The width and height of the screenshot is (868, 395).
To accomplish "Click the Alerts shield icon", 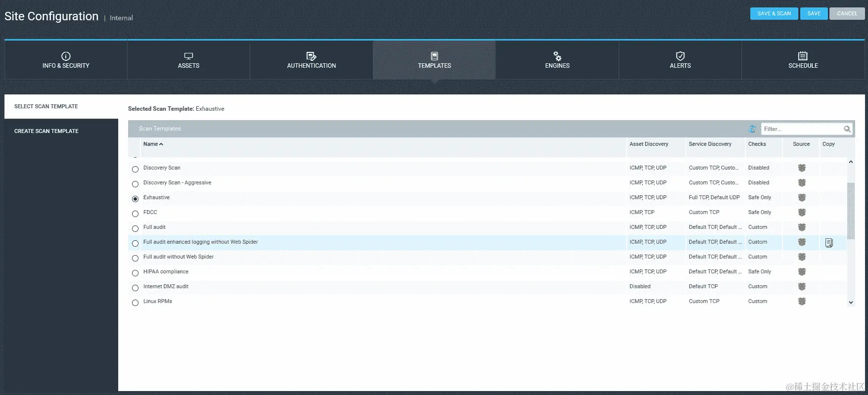I will 680,56.
